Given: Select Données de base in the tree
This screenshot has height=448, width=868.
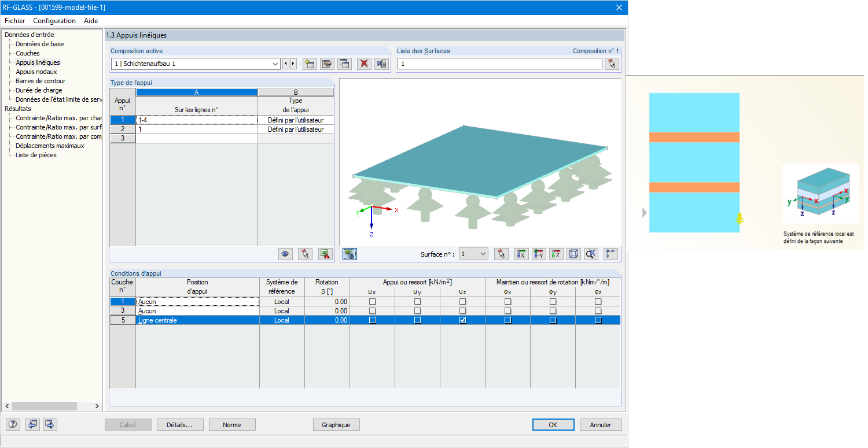Looking at the screenshot, I should [x=40, y=44].
